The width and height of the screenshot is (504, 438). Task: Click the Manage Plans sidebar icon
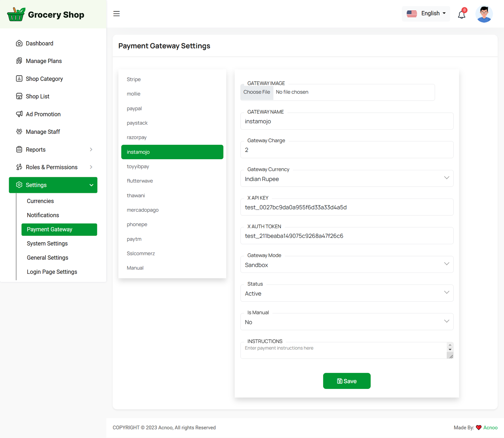pyautogui.click(x=19, y=61)
